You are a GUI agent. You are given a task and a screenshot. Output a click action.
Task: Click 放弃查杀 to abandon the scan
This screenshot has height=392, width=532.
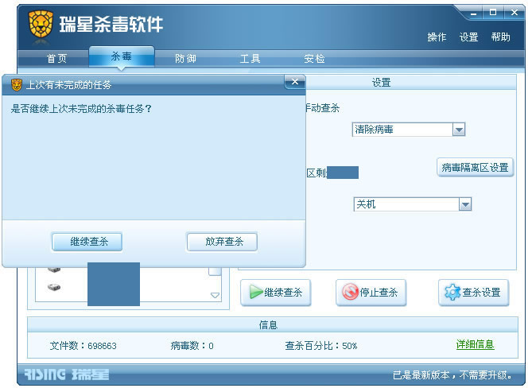pos(222,242)
